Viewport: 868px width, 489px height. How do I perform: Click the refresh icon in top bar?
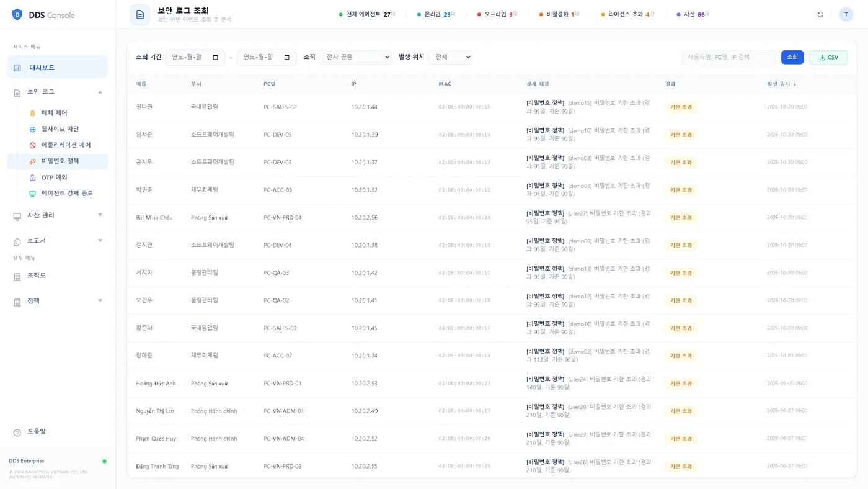tap(820, 14)
